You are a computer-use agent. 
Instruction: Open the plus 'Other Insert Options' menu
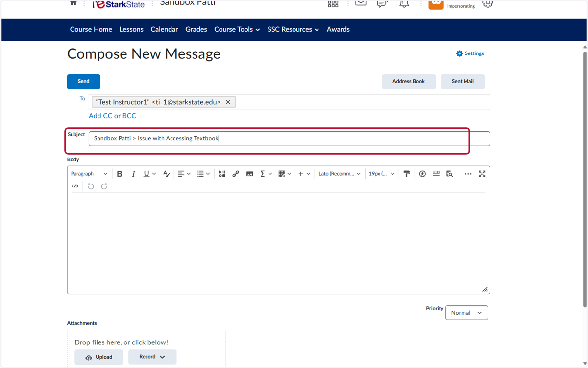(x=304, y=174)
